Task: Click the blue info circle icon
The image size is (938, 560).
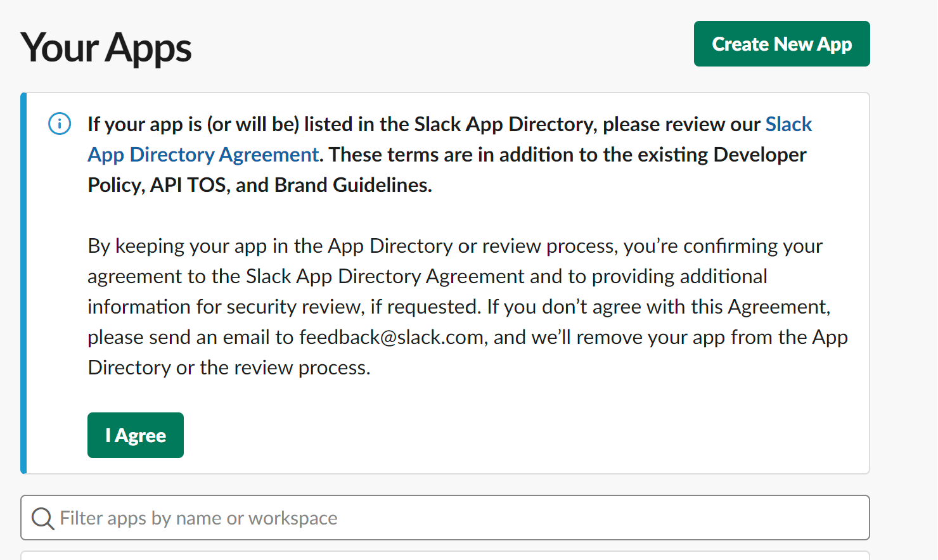Action: coord(60,124)
